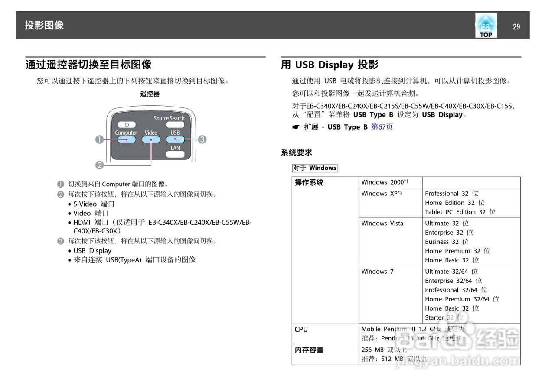Click heading 用 USB Display 投影
Image resolution: width=555 pixels, height=392 pixels.
330,65
